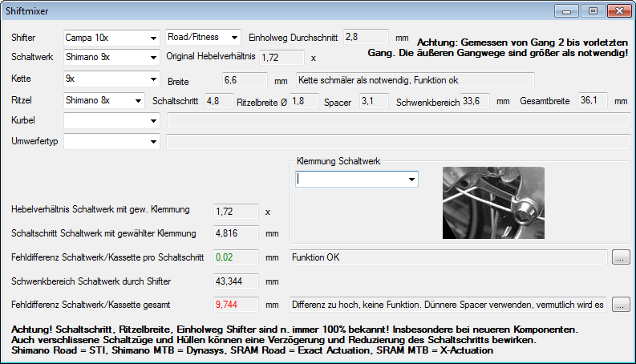The image size is (636, 364).
Task: Open the empty Kurbel dropdown
Action: (111, 120)
